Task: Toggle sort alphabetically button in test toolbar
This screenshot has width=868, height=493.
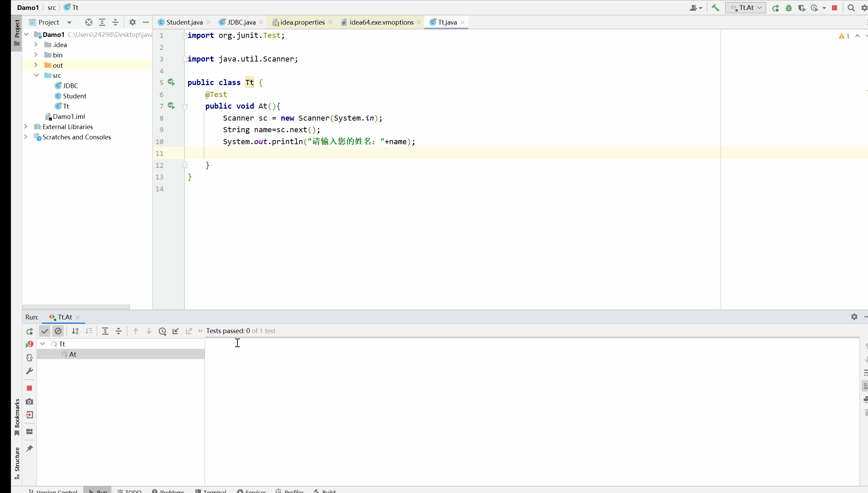Action: (x=75, y=331)
